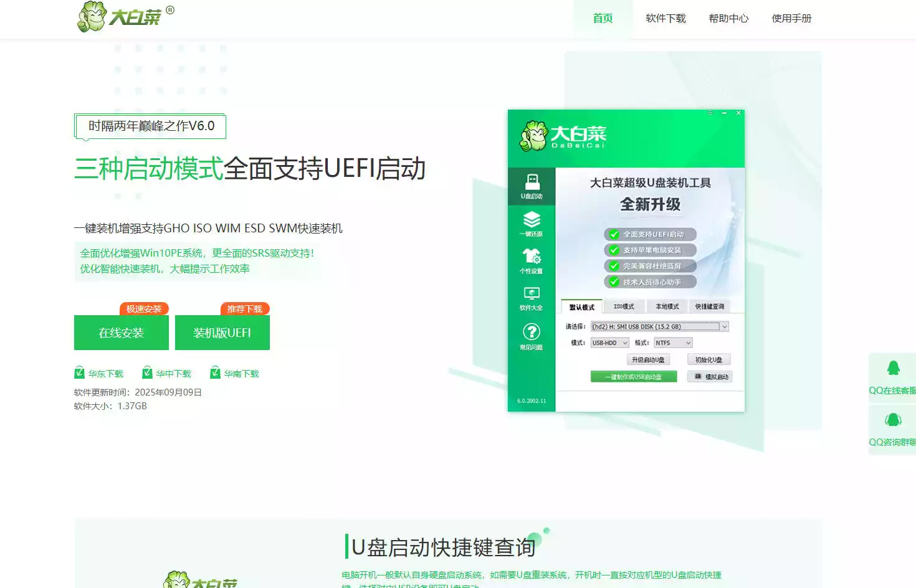Click the 软件更新时间 date text

coord(138,392)
